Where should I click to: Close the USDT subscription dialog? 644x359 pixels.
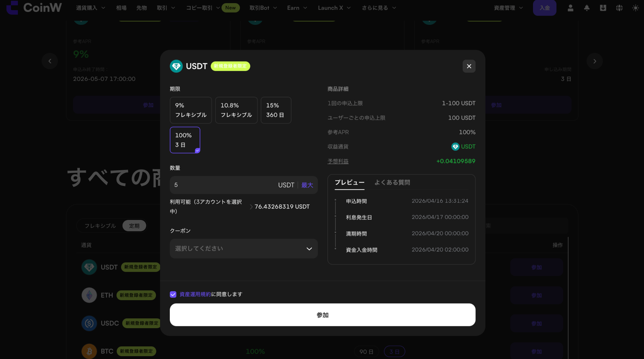469,66
